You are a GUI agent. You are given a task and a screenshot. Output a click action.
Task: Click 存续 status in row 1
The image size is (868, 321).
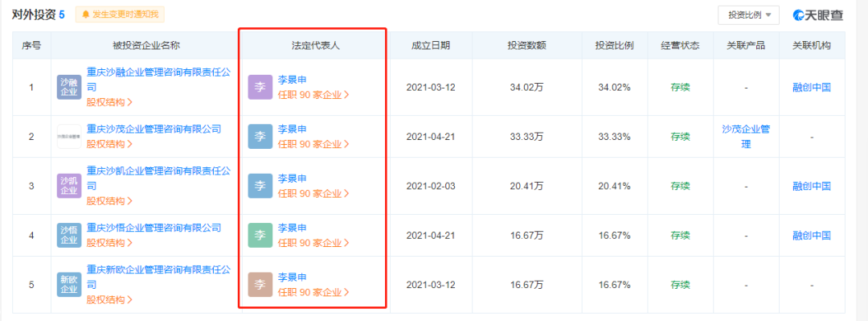[681, 87]
